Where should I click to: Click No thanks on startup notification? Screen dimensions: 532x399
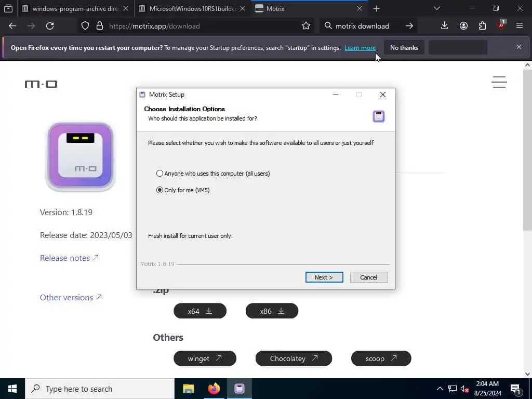[404, 47]
